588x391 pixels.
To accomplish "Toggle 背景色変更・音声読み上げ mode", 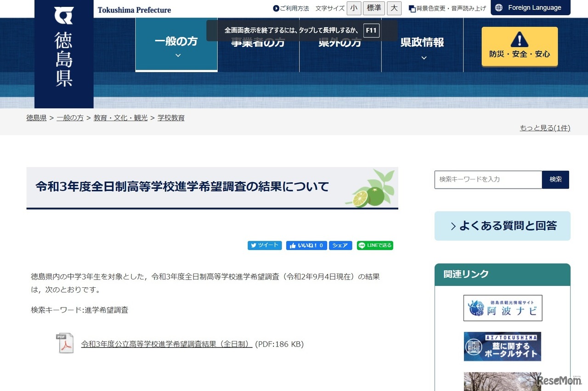I will coord(447,8).
